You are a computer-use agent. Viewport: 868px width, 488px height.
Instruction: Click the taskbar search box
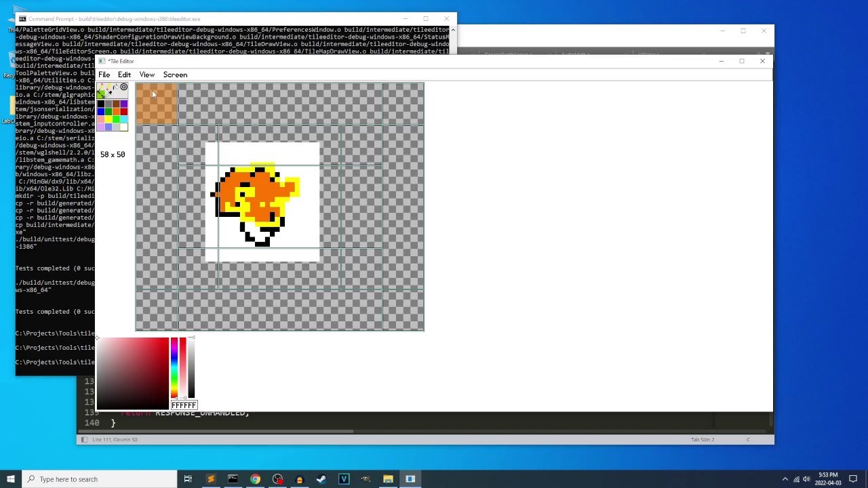(x=100, y=479)
